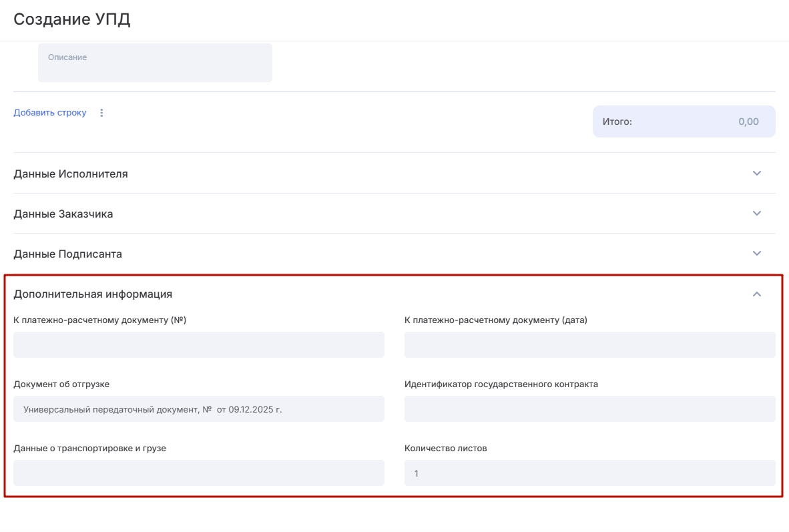This screenshot has height=532, width=789.
Task: Open the three-dot menu beside Добавить строку
Action: [x=101, y=113]
